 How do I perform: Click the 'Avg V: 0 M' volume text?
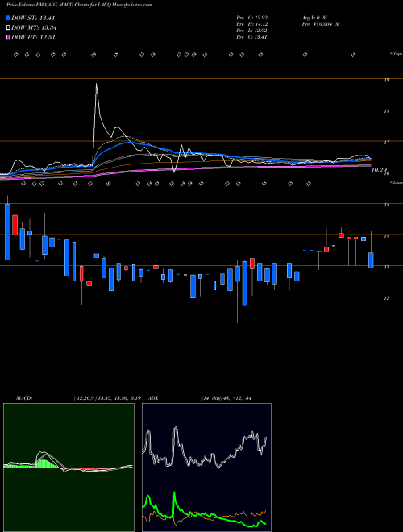(x=314, y=17)
